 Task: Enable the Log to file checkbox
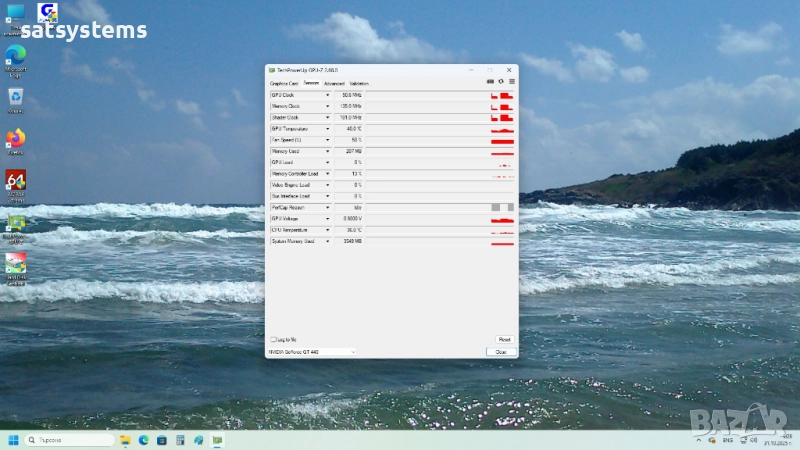click(x=273, y=340)
